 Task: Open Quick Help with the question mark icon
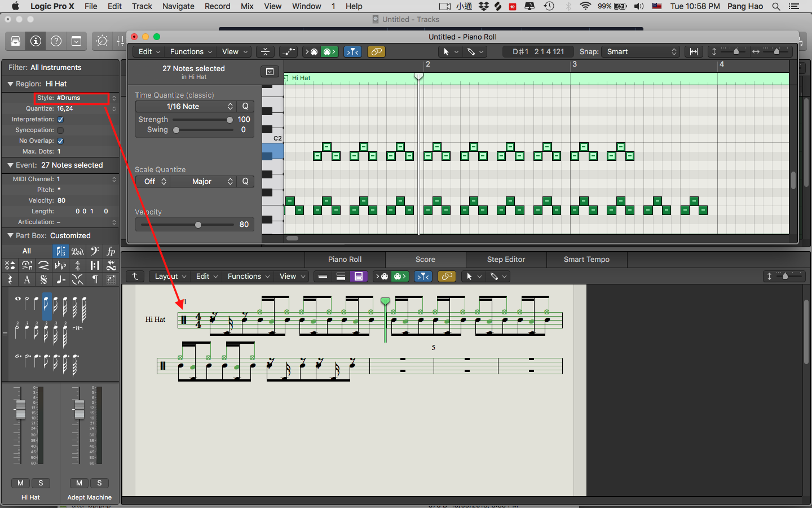coord(56,41)
